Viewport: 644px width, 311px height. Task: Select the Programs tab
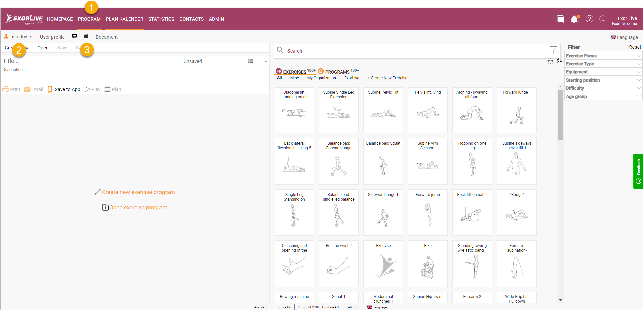pos(338,71)
